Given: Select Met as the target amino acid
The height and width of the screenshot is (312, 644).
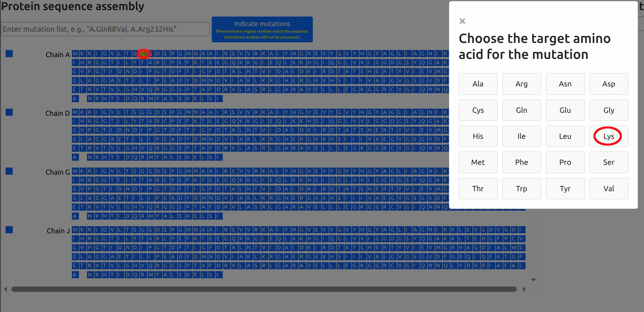Looking at the screenshot, I should 478,162.
